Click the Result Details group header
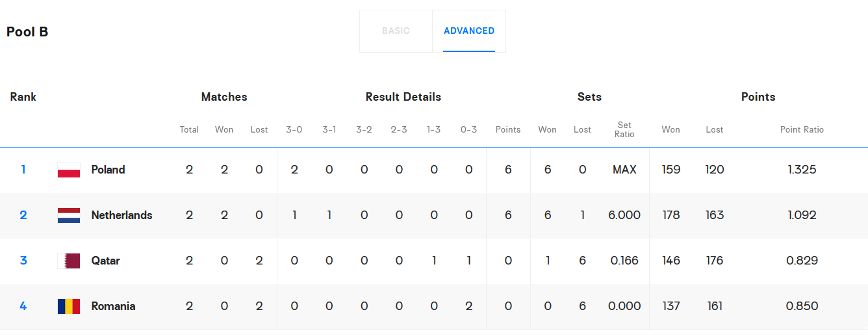This screenshot has height=336, width=868. tap(403, 97)
